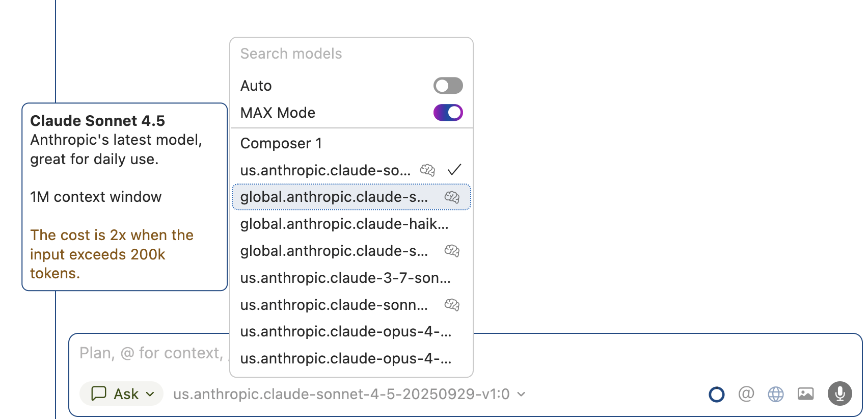868x419 pixels.
Task: Pick the last us.anthropic.claude-opus-4 entry
Action: tap(346, 359)
